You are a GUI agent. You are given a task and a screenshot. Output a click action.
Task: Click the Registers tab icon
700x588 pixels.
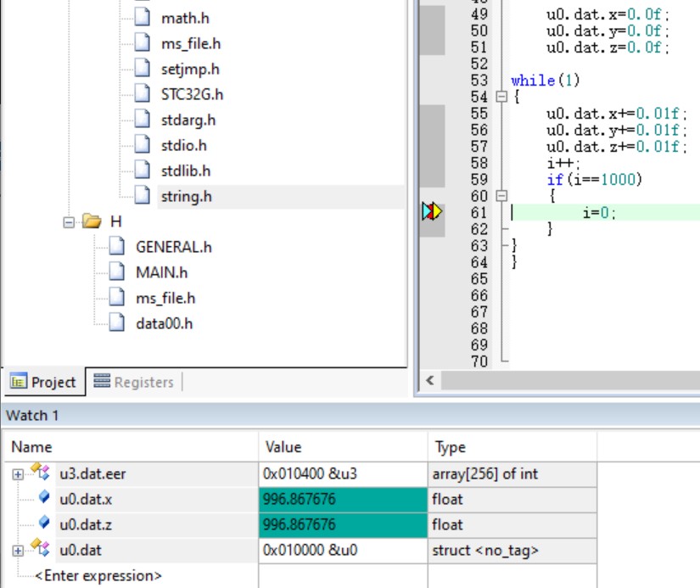click(x=102, y=381)
